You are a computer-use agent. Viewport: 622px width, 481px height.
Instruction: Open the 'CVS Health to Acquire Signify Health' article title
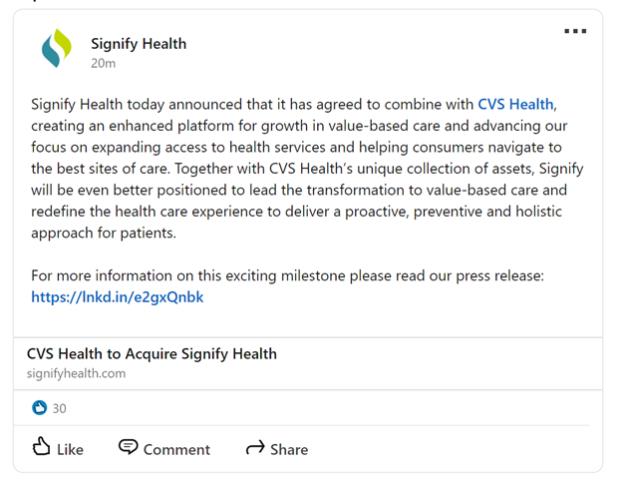pyautogui.click(x=152, y=353)
